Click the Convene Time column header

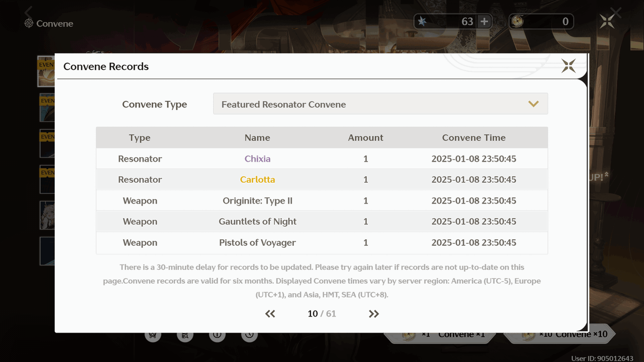tap(474, 138)
